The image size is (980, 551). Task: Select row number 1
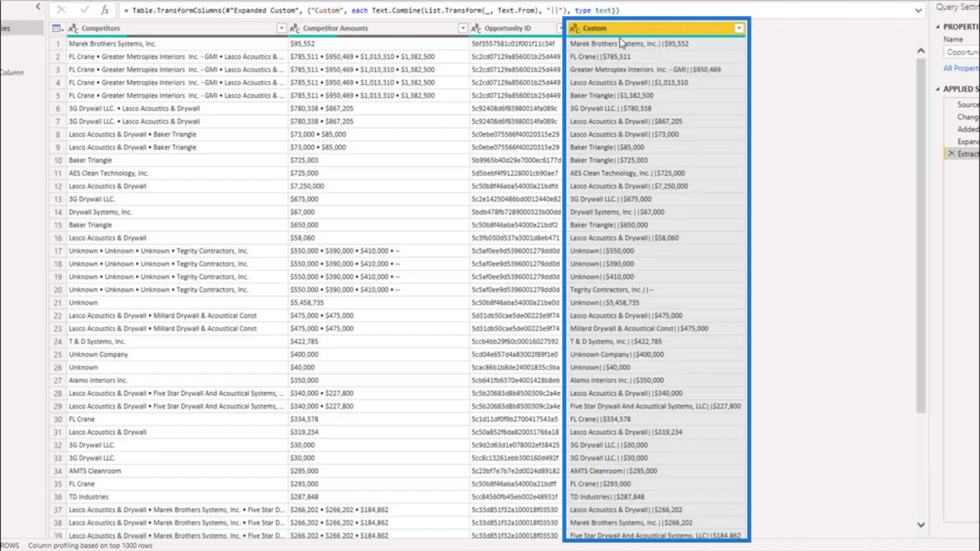pos(58,44)
